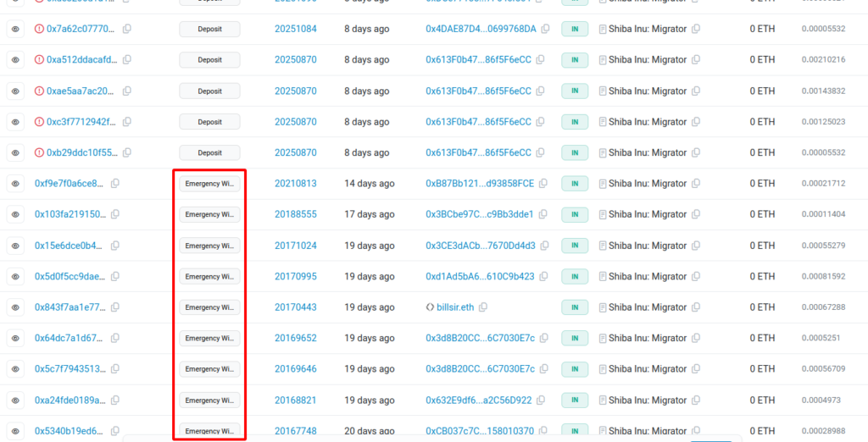
Task: Click transaction fee value 0.00210216
Action: 823,60
